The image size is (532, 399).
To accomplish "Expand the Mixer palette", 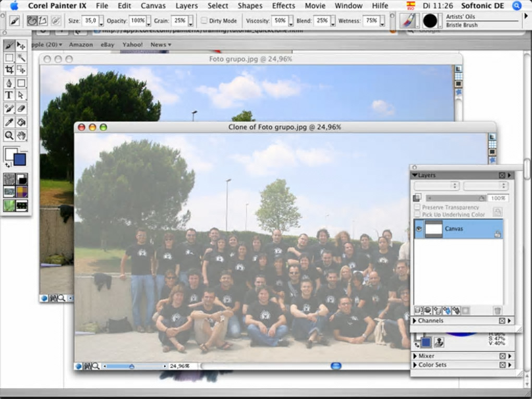I will coord(415,356).
